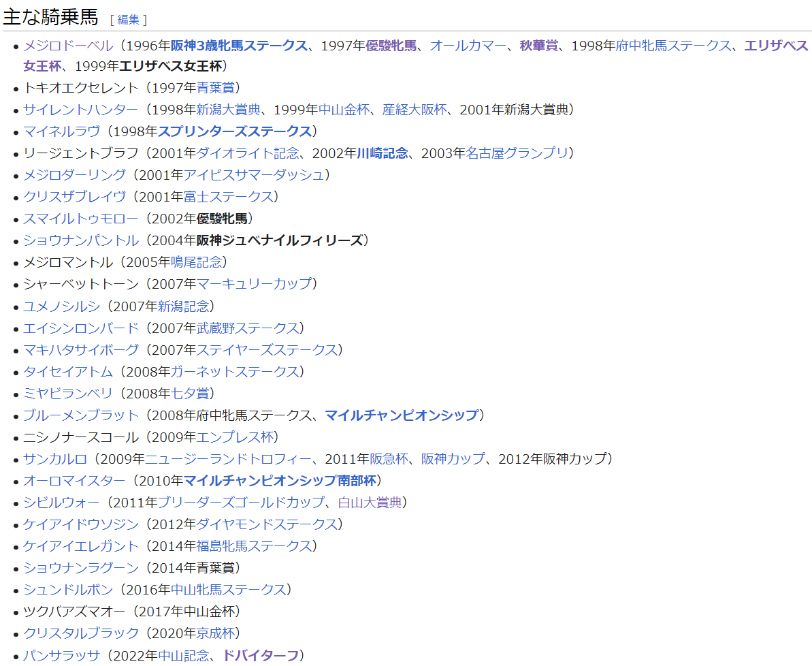The image size is (812, 666).
Task: Follow the ガーネットステークス link
Action: (x=235, y=372)
